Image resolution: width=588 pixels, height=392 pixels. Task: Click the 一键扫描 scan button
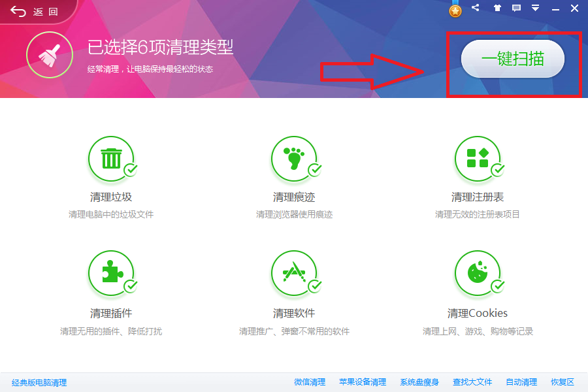(512, 59)
